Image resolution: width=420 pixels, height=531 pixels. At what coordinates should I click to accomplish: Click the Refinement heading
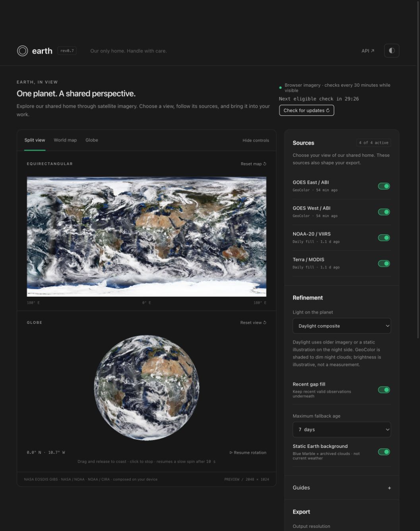(308, 298)
